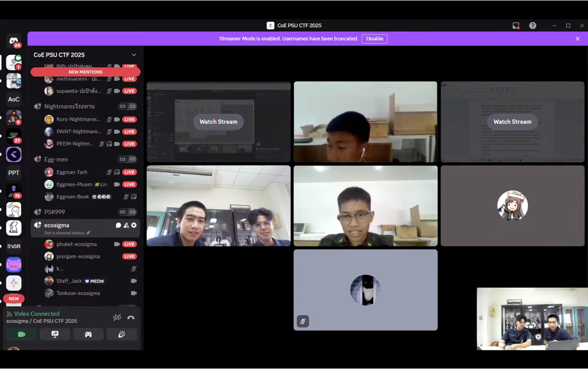The image size is (588, 369).
Task: Watch Stream in the top-left tile
Action: click(218, 122)
